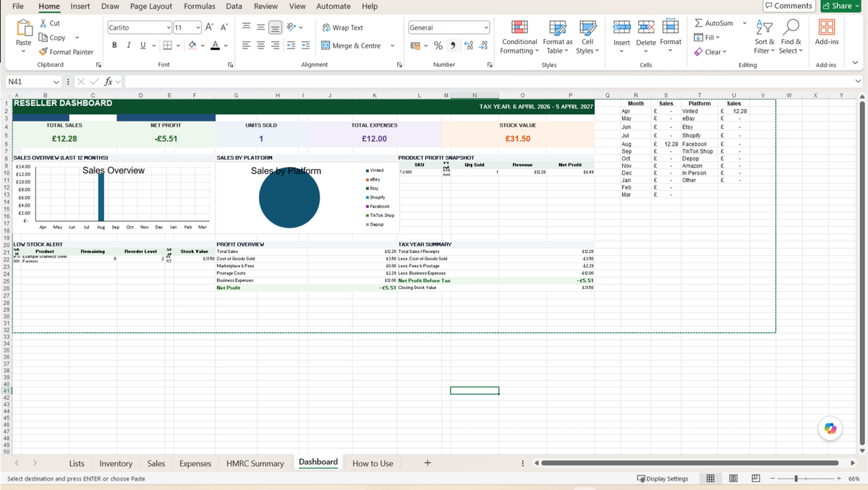Open Cell Styles gallery
Image resolution: width=868 pixels, height=490 pixels.
pyautogui.click(x=587, y=36)
